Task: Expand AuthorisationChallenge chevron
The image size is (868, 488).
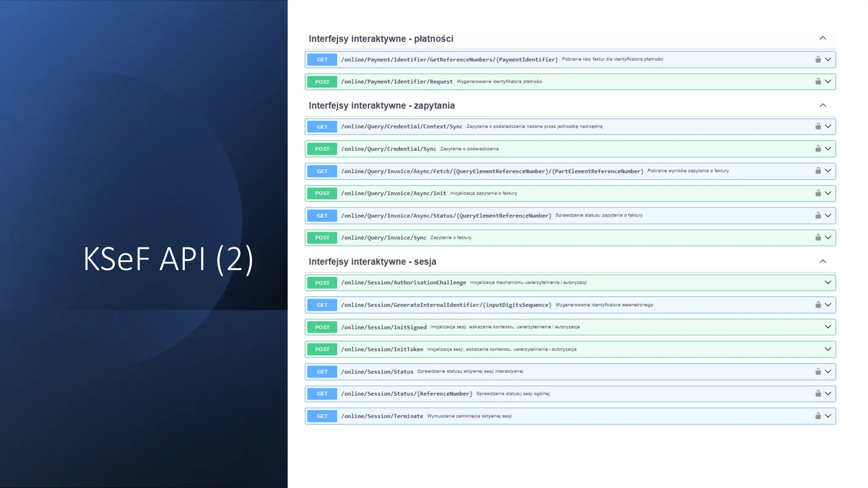Action: coord(828,283)
